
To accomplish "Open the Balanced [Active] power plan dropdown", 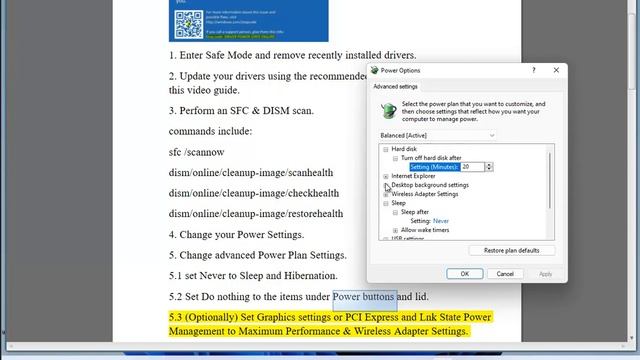I will tap(437, 136).
